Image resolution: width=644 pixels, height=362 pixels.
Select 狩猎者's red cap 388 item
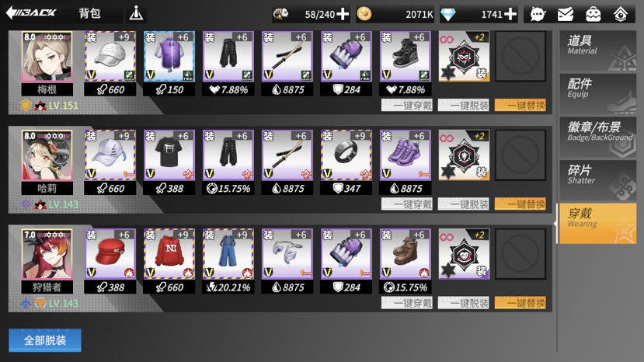110,255
